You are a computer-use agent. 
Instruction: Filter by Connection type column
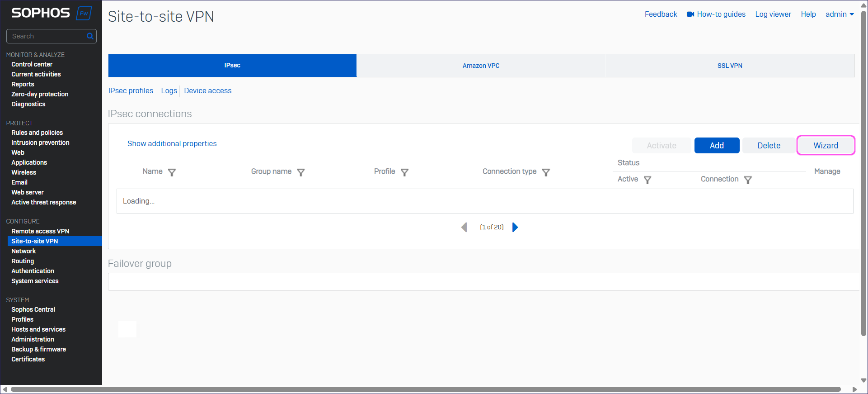(x=546, y=172)
